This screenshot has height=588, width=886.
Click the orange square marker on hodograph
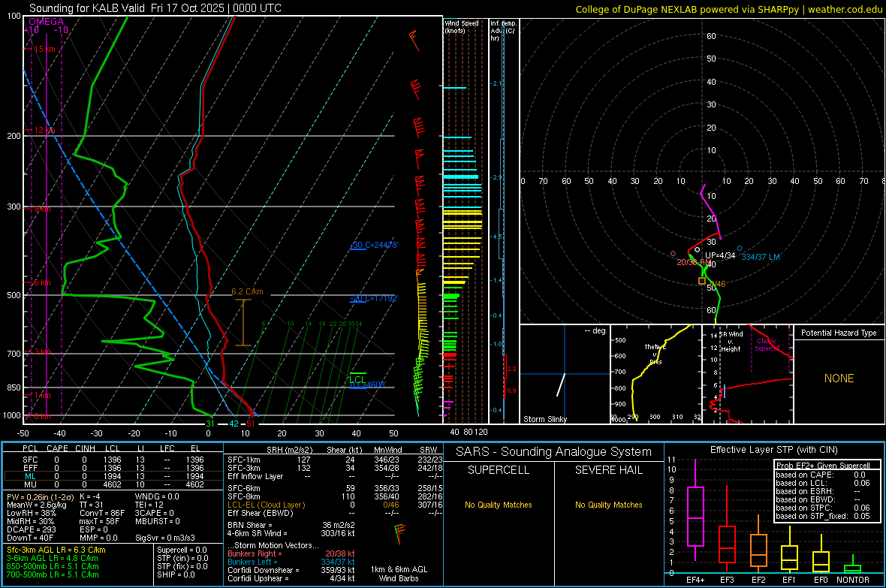coord(702,281)
